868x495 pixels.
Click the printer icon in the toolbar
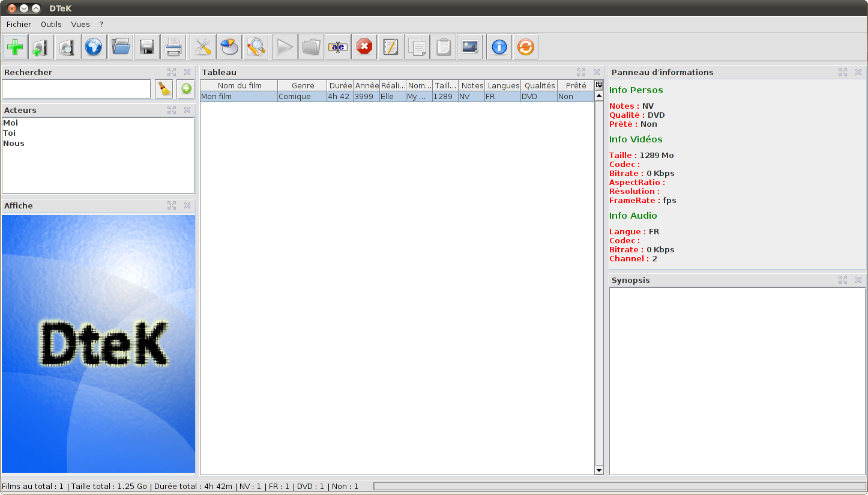173,47
